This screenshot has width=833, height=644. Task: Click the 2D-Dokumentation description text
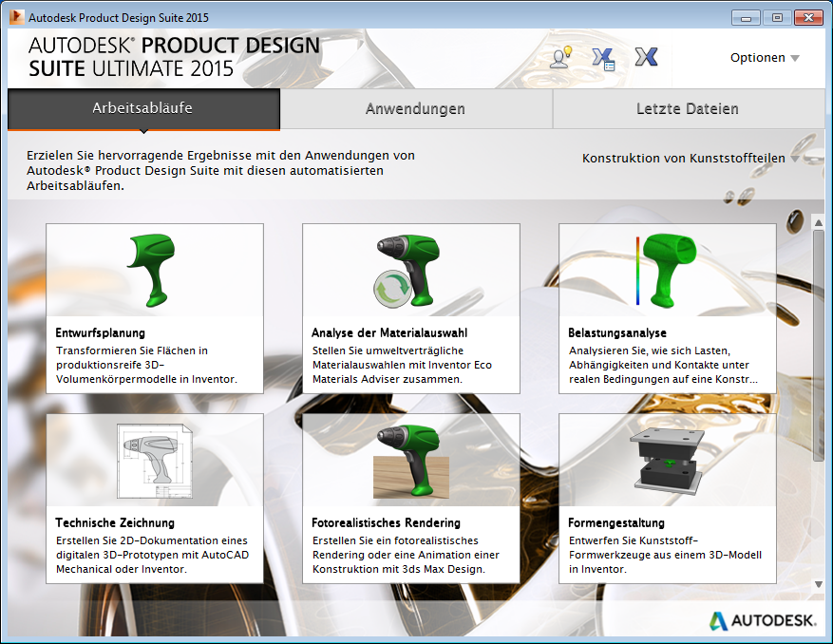[153, 555]
